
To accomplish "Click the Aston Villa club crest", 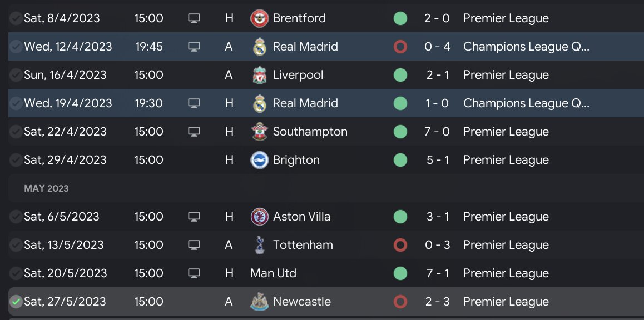I will (x=259, y=217).
